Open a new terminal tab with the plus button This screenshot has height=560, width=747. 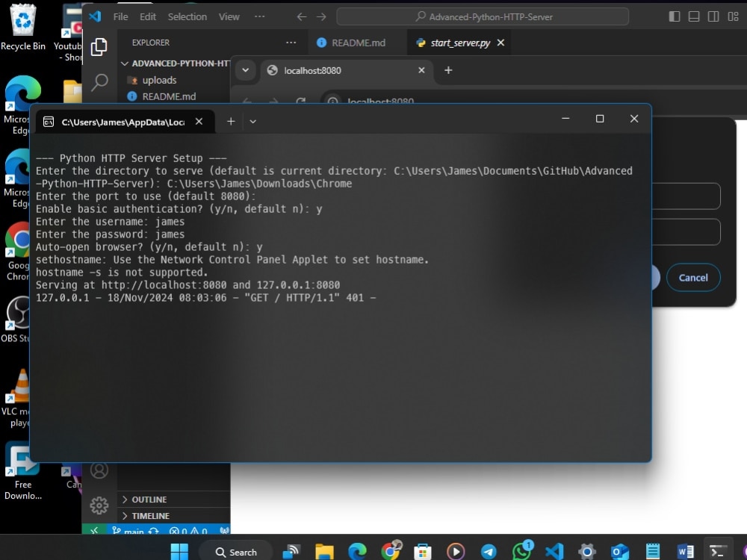tap(231, 120)
